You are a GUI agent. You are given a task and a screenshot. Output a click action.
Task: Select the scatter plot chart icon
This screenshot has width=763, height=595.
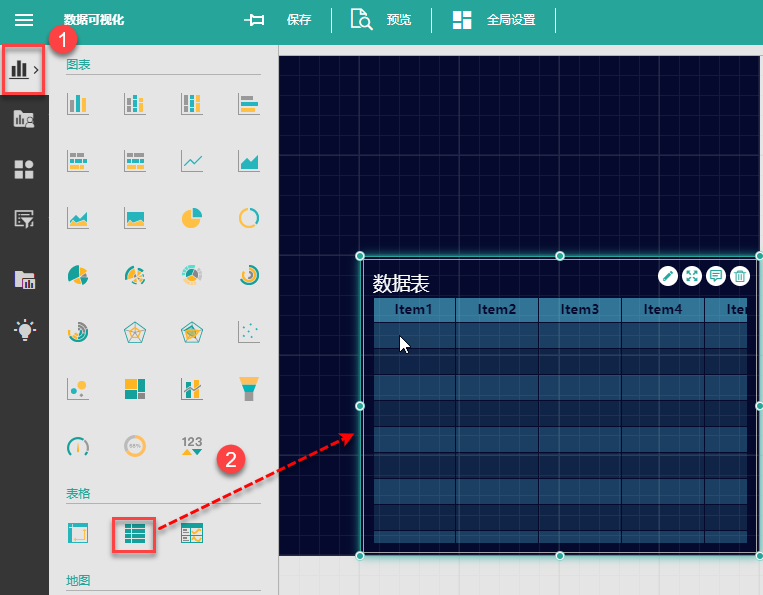pos(249,331)
